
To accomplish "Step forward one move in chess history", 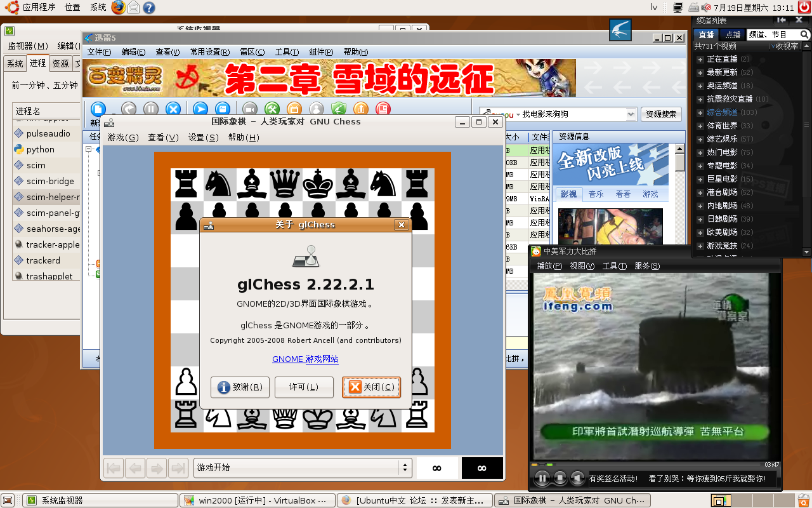I will 156,469.
